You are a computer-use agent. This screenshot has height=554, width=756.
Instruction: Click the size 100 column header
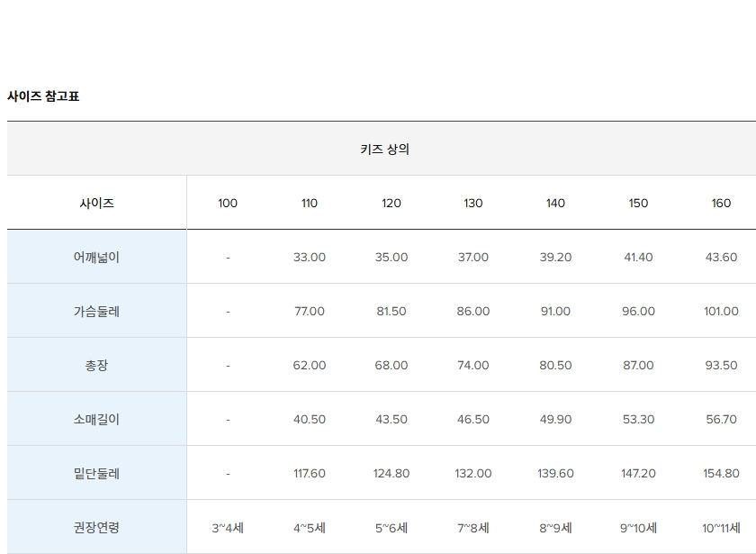point(228,204)
